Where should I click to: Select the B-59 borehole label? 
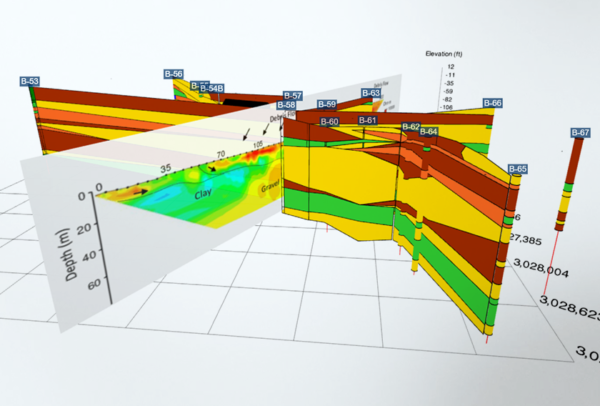coord(327,104)
